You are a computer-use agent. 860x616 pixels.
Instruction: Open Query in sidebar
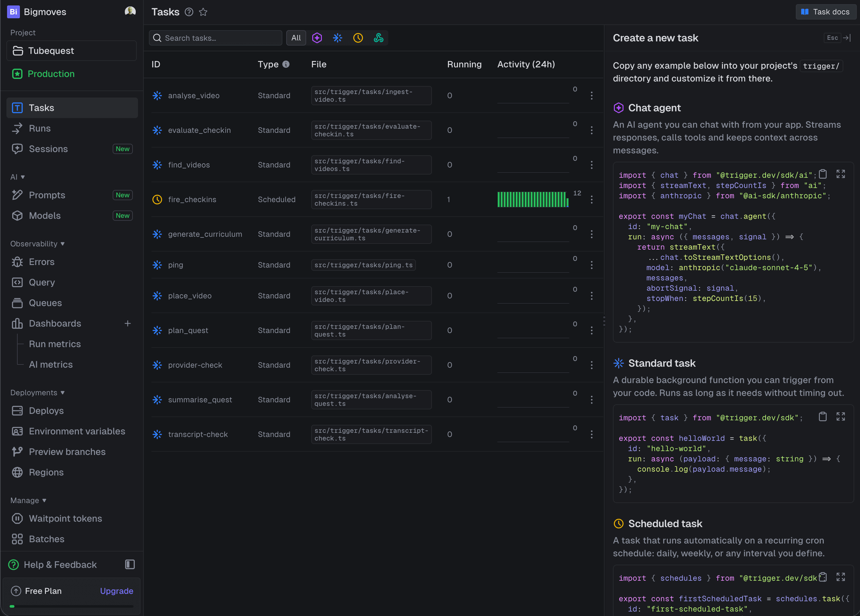tap(72, 282)
